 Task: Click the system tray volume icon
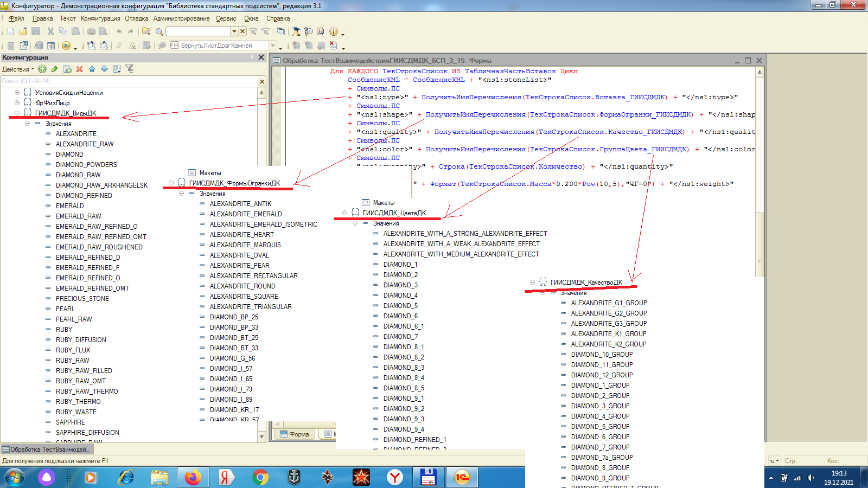tap(810, 478)
